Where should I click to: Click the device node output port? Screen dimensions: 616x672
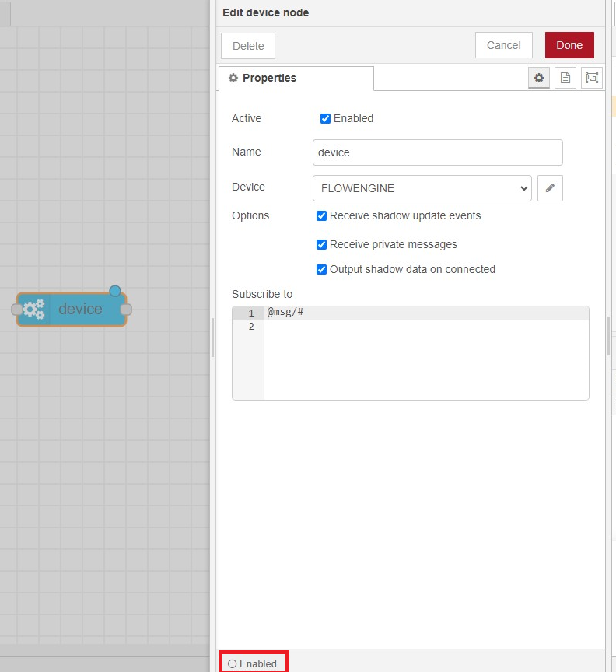pos(126,310)
